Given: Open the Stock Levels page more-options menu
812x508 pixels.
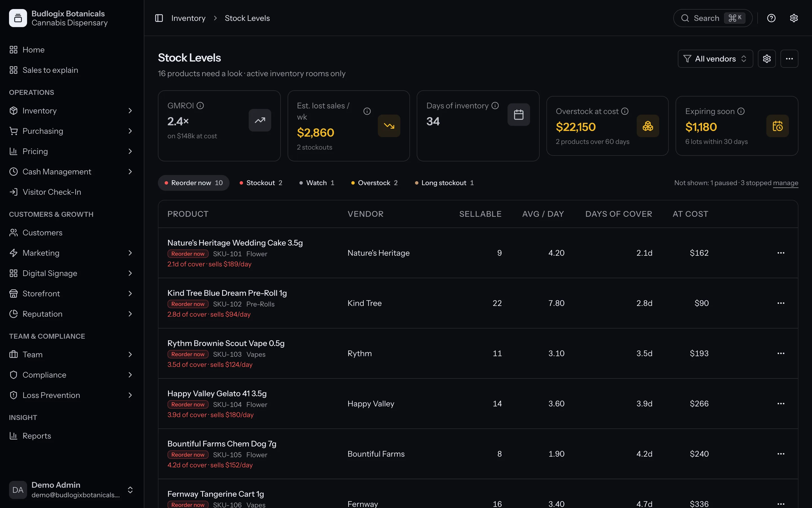Looking at the screenshot, I should pos(789,59).
